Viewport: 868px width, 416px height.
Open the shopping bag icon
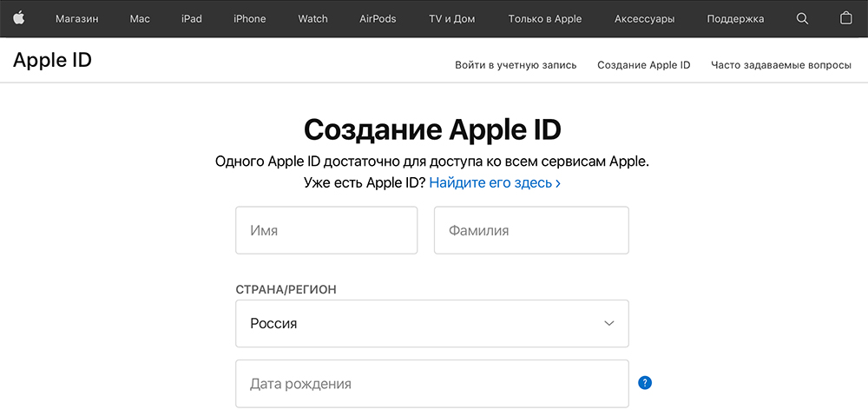click(845, 18)
